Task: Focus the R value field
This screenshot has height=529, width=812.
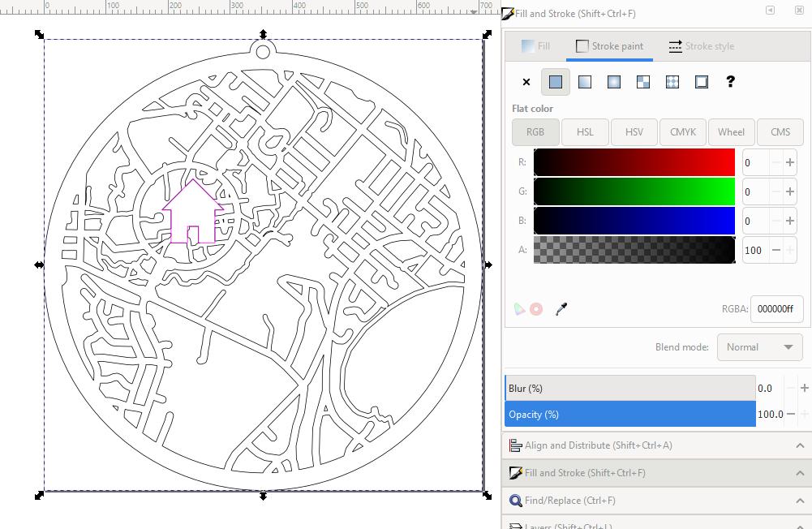Action: (x=755, y=163)
